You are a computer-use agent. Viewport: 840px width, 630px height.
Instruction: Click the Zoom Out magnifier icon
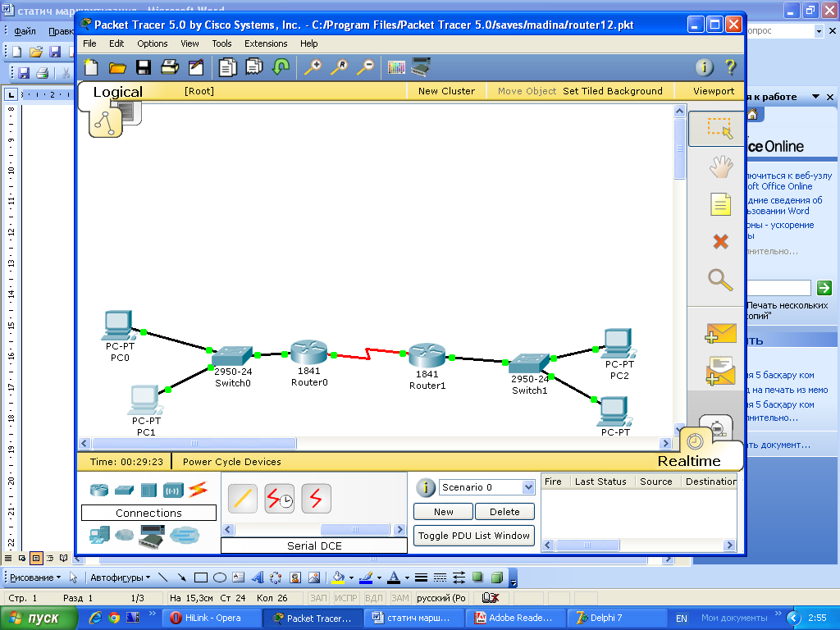coord(365,67)
